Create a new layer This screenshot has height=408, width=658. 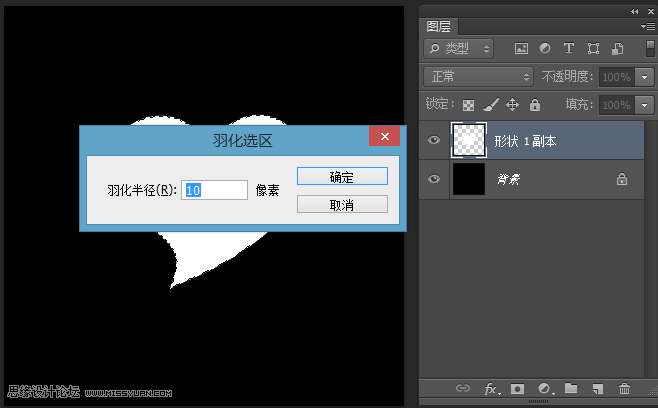(598, 389)
